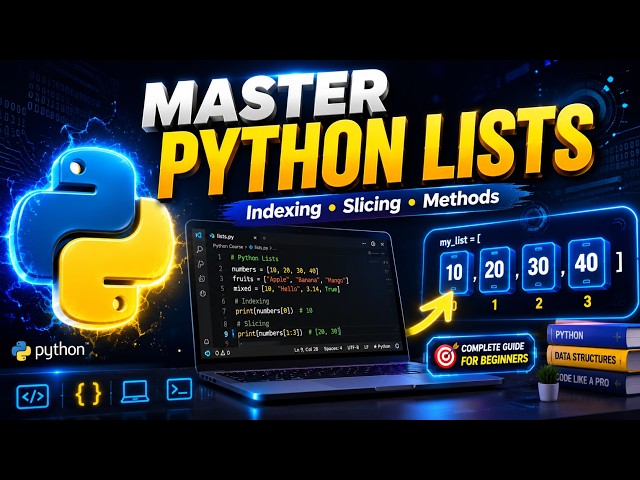Click the 'Python Course' breadcrumb
This screenshot has height=480, width=640.
coord(228,246)
